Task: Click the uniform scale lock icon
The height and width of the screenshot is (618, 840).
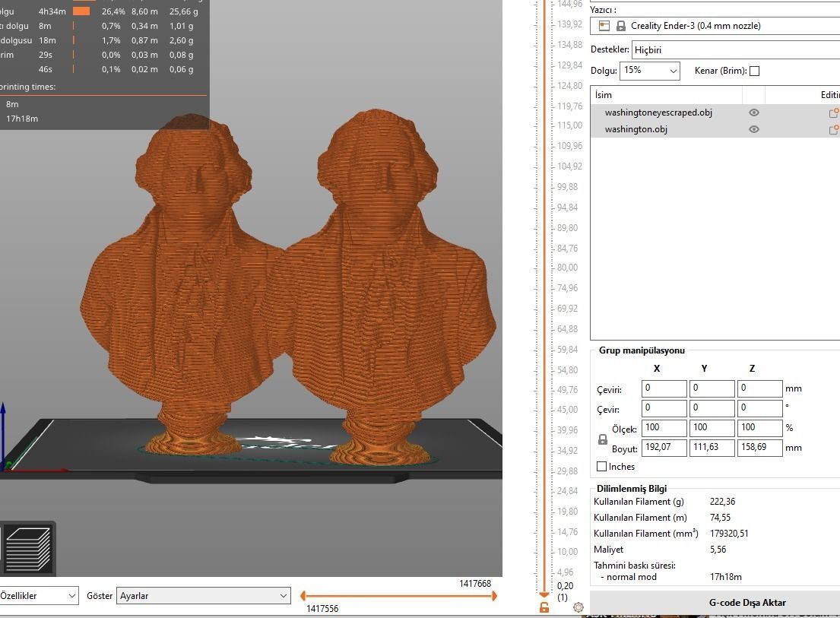Action: tap(603, 439)
